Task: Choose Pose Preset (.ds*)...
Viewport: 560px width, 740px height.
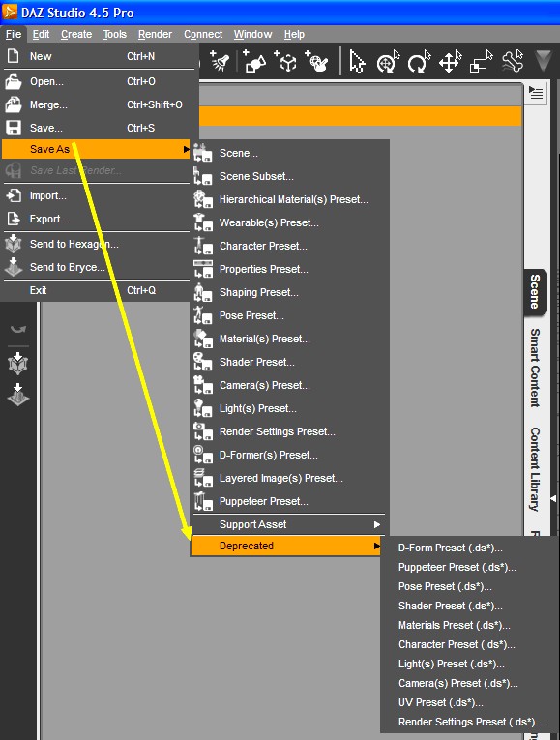Action: click(x=469, y=586)
